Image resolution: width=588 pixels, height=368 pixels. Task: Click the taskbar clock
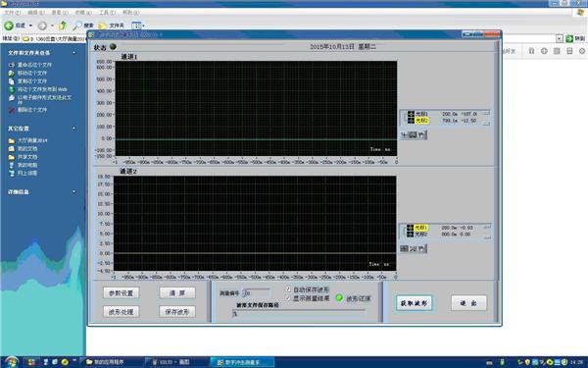coord(577,362)
